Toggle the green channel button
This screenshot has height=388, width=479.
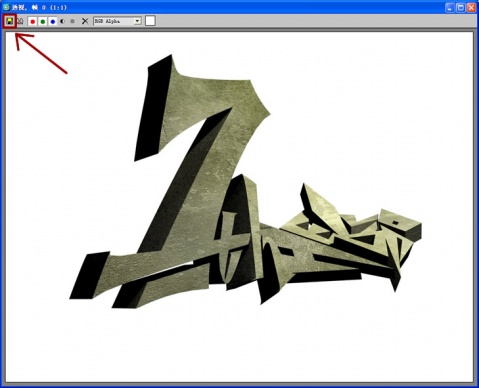[43, 21]
